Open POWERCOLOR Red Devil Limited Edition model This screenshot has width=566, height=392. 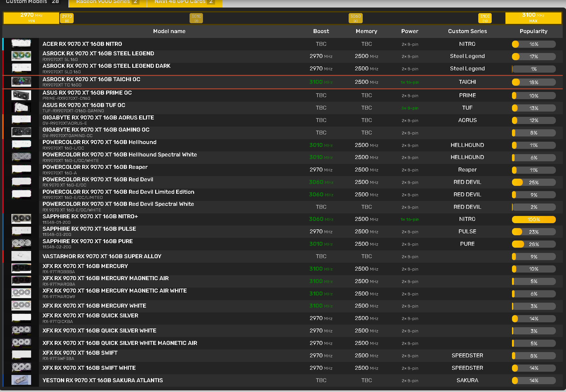[x=118, y=192]
